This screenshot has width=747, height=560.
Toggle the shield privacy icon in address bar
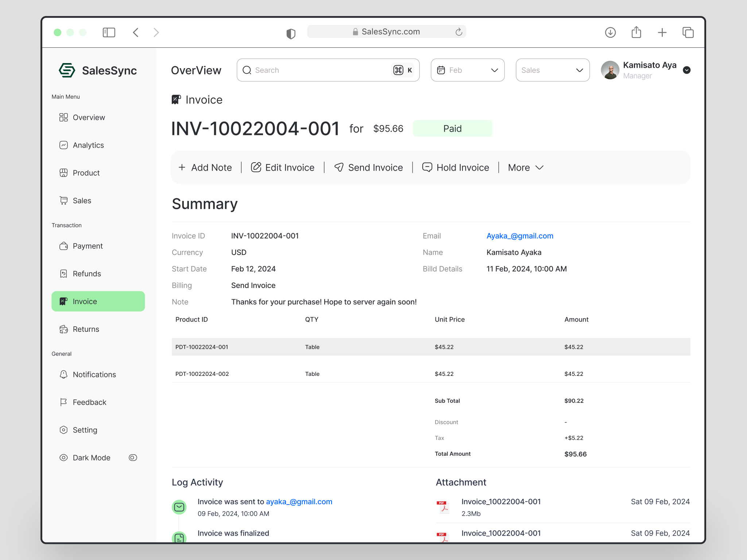290,32
